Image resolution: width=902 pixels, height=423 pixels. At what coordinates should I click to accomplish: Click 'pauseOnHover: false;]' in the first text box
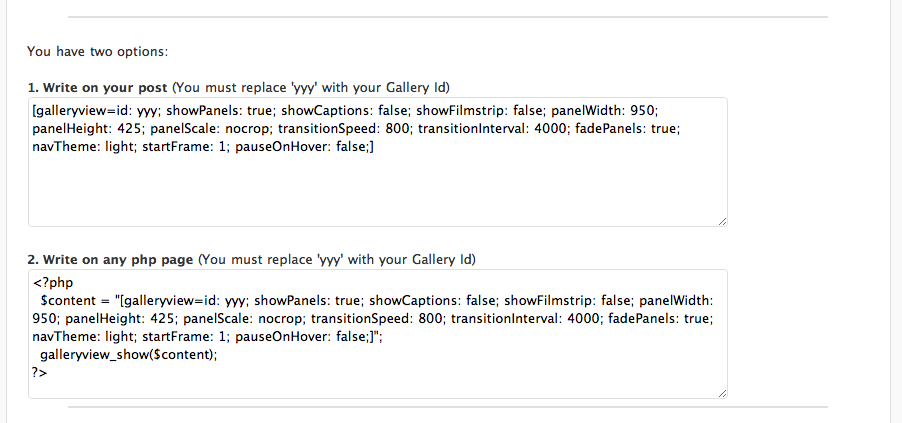(304, 147)
